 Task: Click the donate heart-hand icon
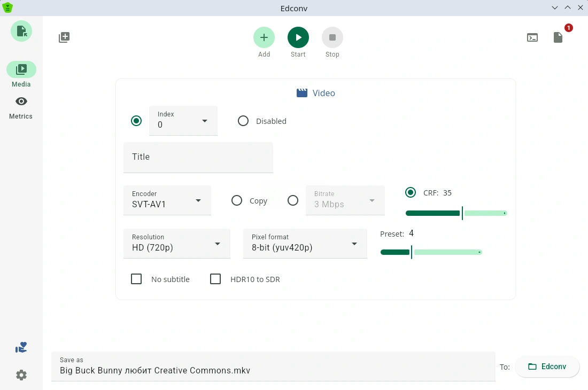(21, 348)
